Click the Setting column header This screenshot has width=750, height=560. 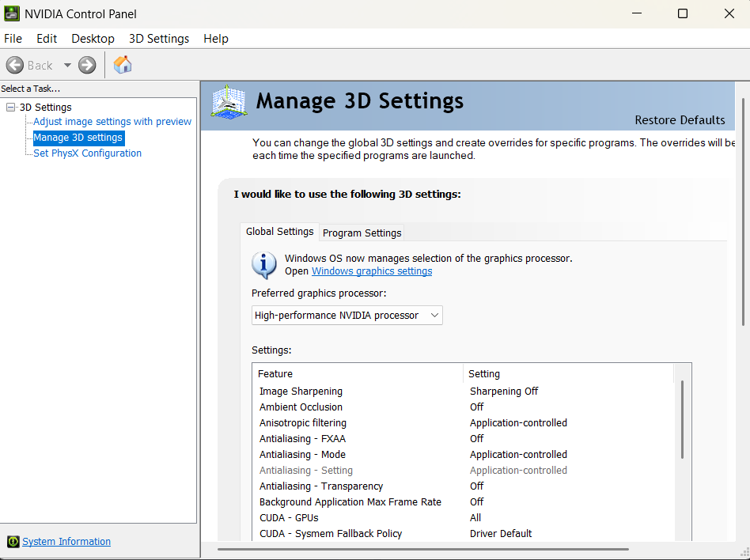pyautogui.click(x=569, y=373)
